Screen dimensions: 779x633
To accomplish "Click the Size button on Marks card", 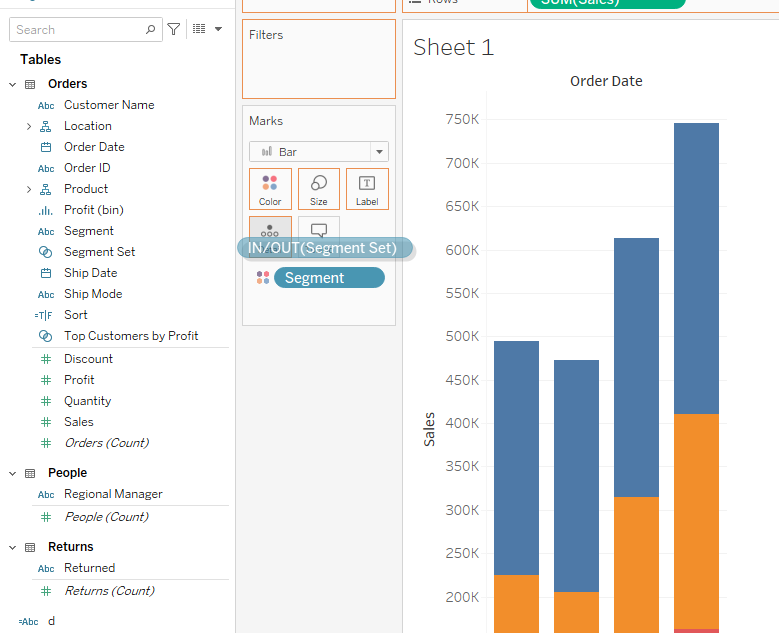I will [x=318, y=189].
